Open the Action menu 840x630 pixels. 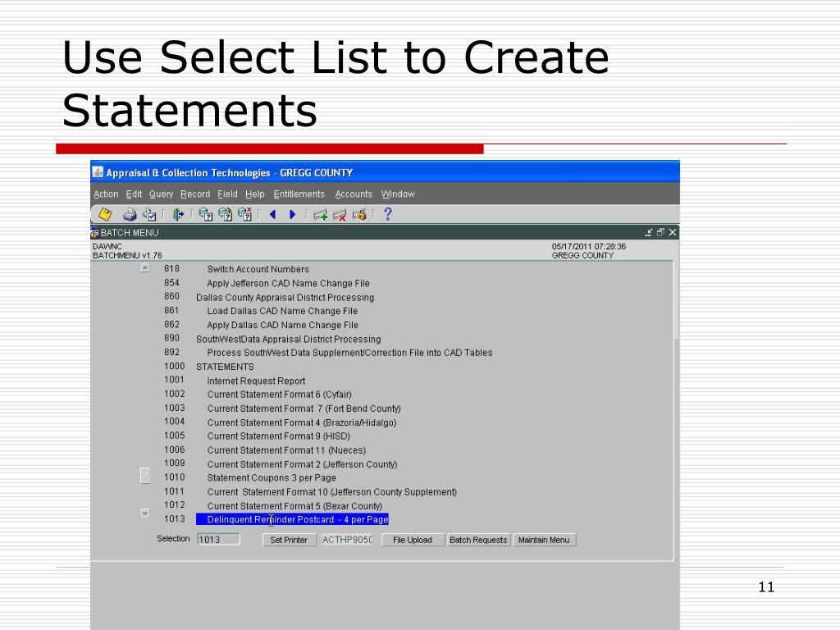pos(106,194)
